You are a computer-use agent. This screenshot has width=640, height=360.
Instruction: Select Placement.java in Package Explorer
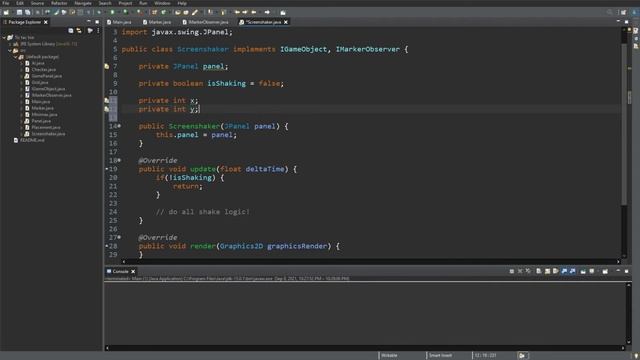tap(46, 127)
